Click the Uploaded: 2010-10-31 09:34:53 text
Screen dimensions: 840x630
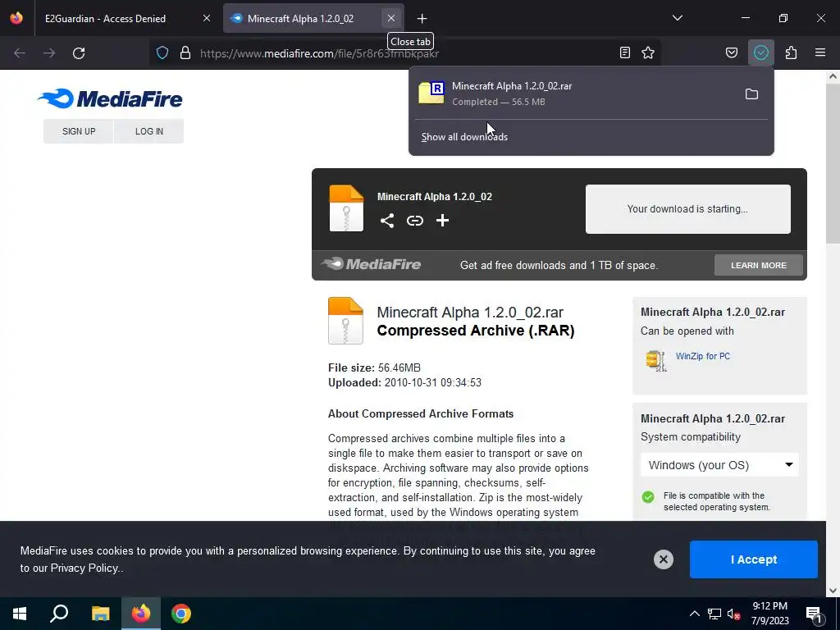pos(404,382)
